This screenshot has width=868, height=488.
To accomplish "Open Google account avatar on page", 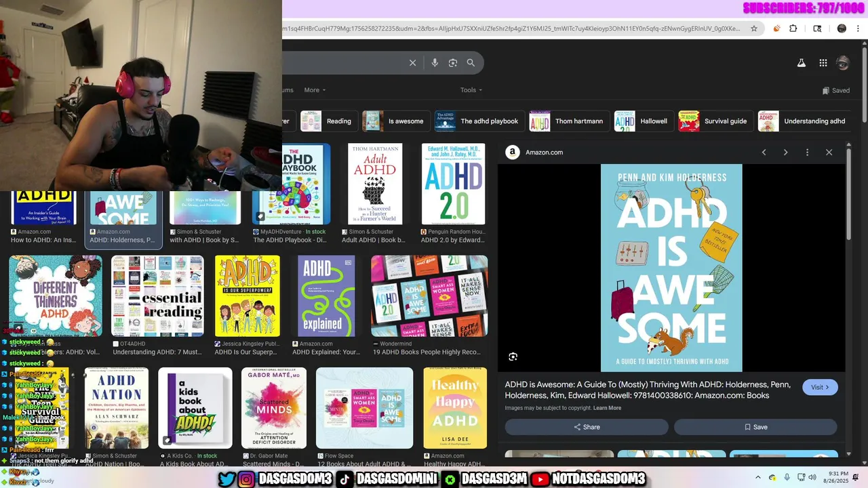I will 843,63.
